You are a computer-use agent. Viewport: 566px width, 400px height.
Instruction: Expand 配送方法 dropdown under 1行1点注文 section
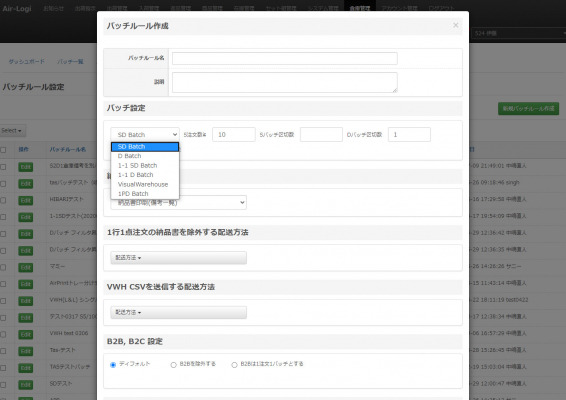point(179,258)
